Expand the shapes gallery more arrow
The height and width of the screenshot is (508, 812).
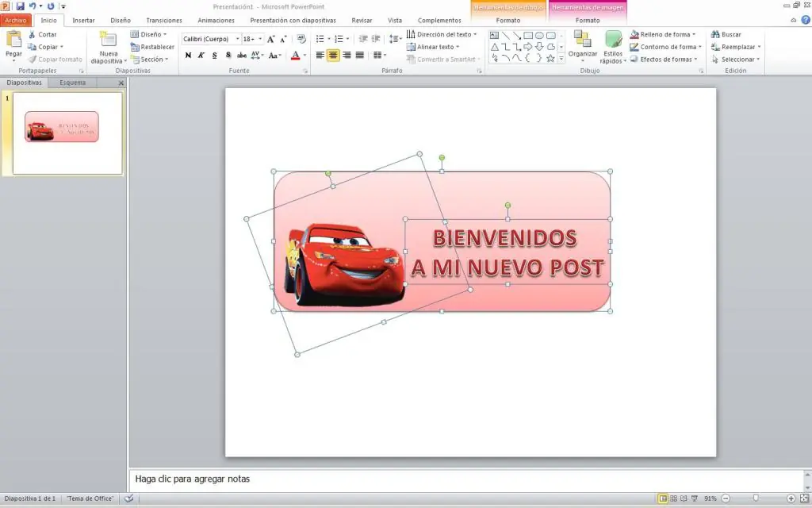point(561,59)
